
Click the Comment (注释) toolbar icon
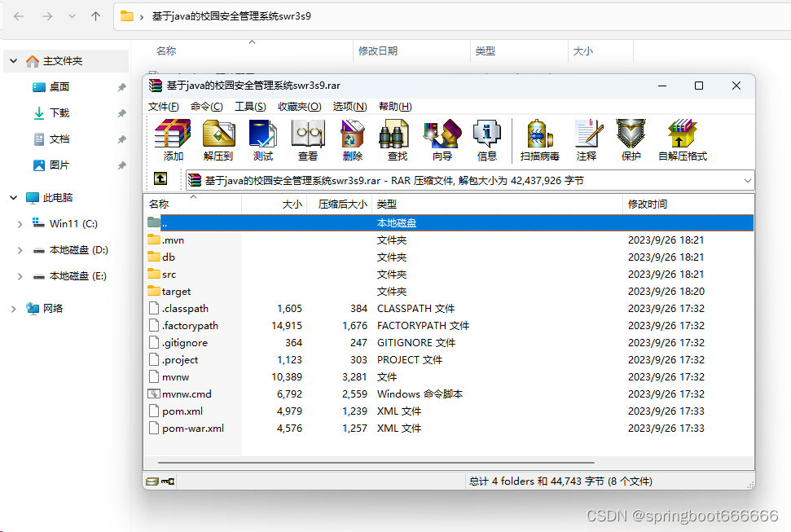(x=587, y=140)
